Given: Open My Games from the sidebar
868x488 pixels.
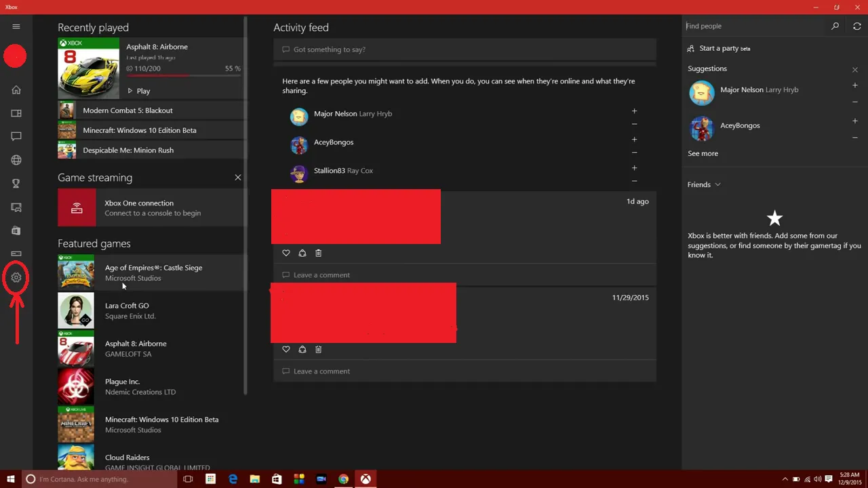Looking at the screenshot, I should (16, 113).
